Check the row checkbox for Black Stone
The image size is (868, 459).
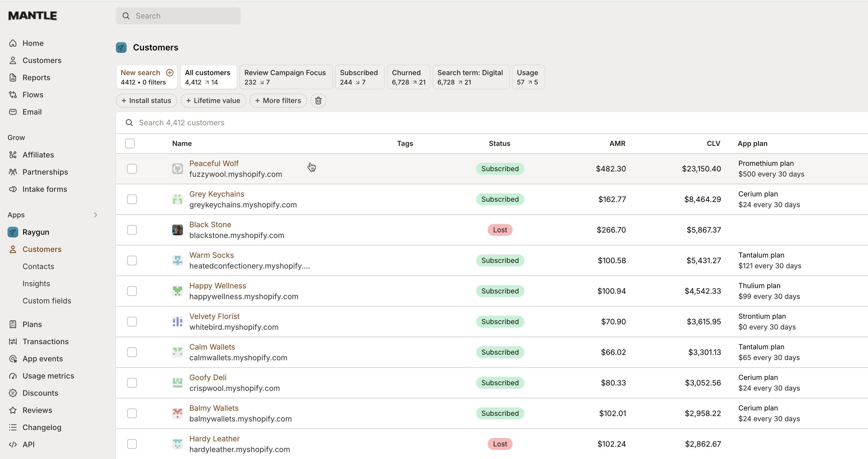pyautogui.click(x=132, y=230)
